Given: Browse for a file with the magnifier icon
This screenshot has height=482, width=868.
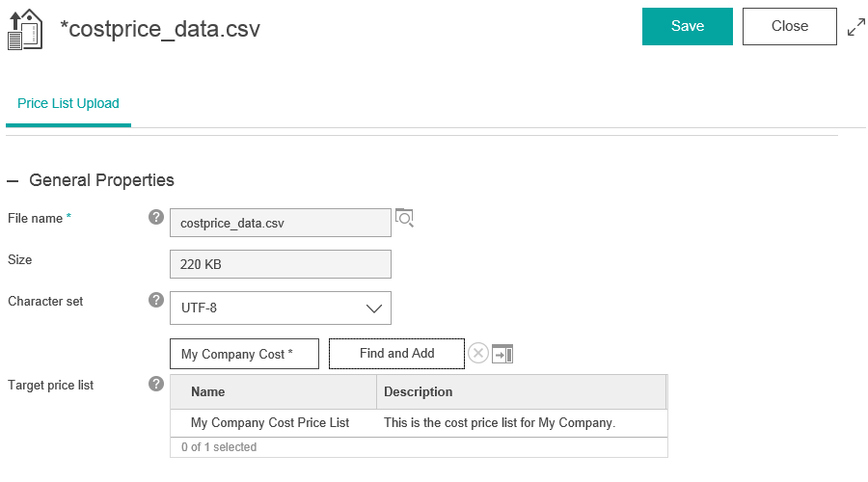Looking at the screenshot, I should tap(404, 219).
